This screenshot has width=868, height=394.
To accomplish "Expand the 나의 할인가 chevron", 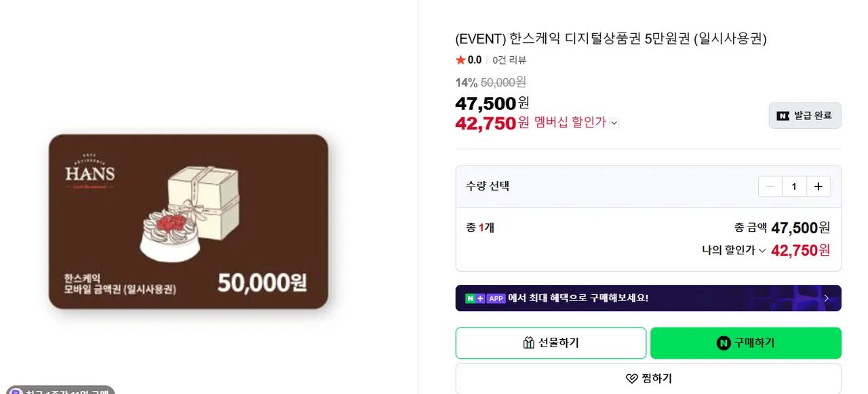I will click(762, 251).
